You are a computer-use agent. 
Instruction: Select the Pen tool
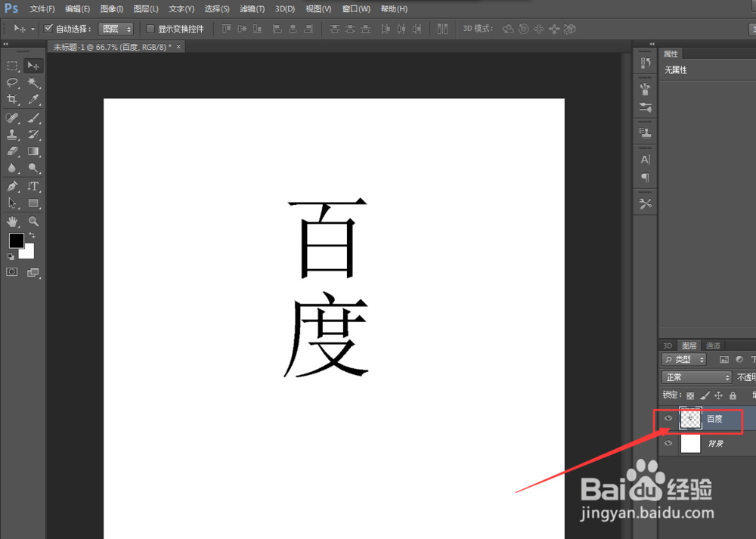(x=13, y=186)
